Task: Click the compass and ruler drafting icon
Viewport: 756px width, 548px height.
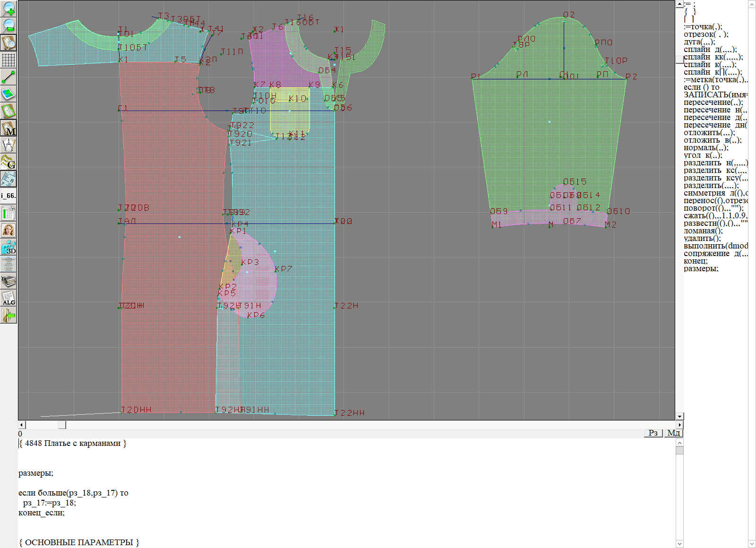Action: tap(9, 145)
